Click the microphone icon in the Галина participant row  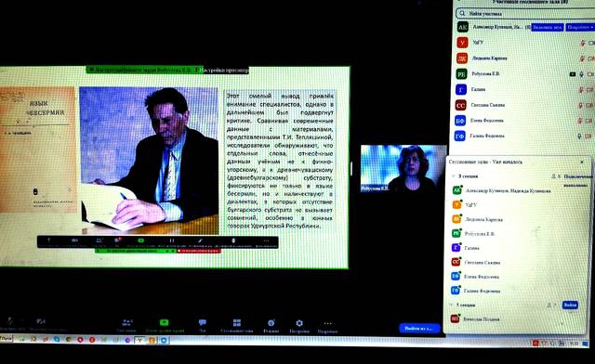(x=581, y=90)
